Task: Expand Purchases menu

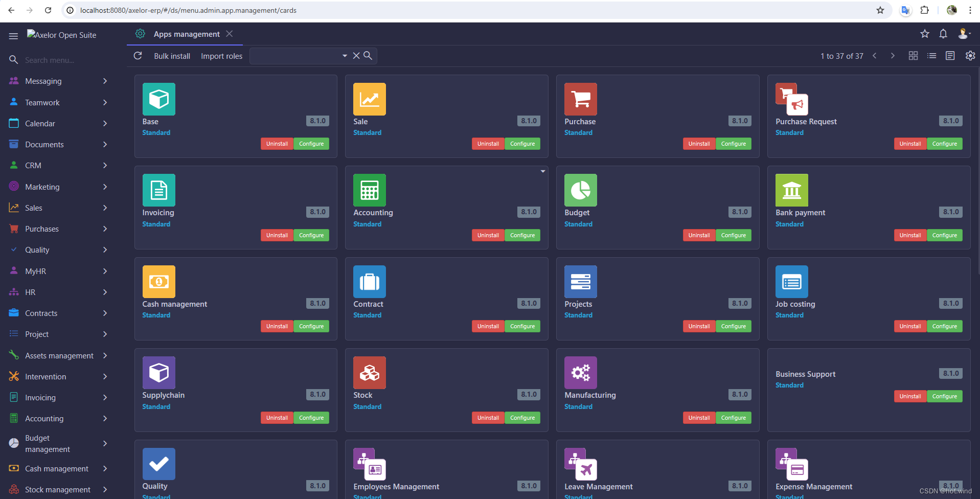Action: (105, 229)
